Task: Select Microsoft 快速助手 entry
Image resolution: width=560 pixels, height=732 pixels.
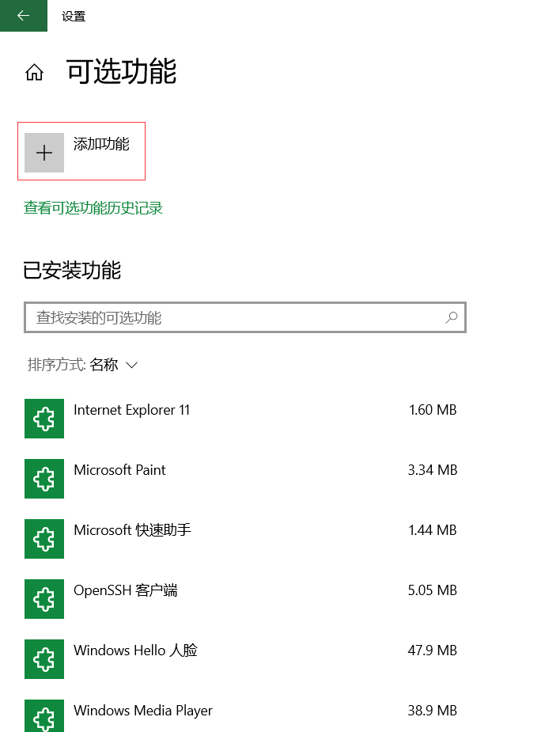Action: (240, 539)
